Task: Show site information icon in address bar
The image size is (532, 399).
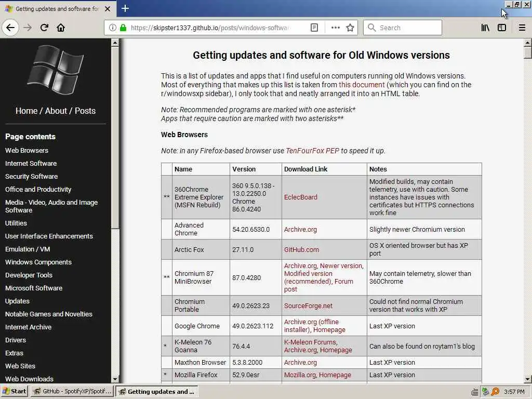Action: (x=112, y=28)
